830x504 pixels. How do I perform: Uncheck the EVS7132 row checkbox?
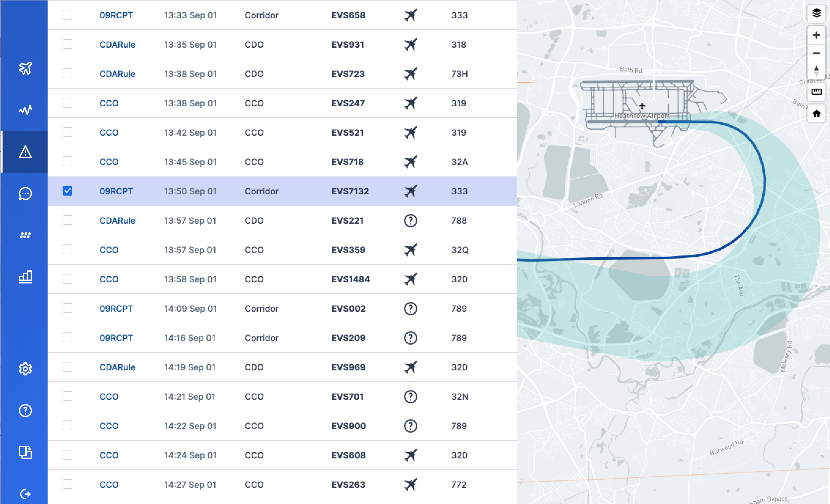(x=67, y=191)
